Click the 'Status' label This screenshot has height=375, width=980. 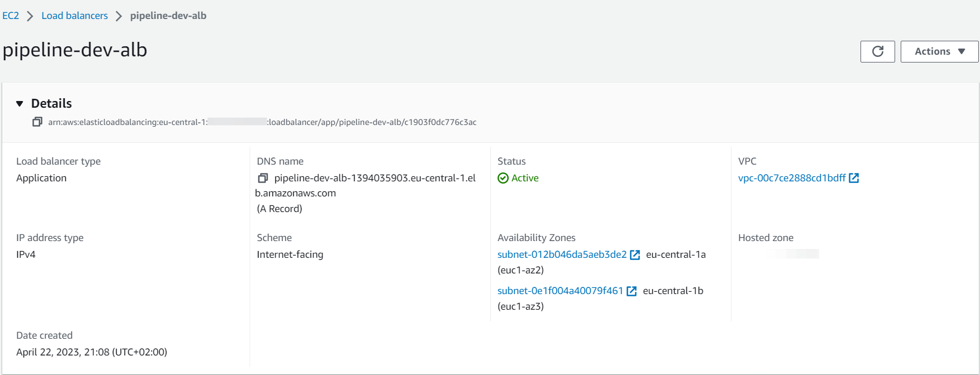pyautogui.click(x=511, y=161)
